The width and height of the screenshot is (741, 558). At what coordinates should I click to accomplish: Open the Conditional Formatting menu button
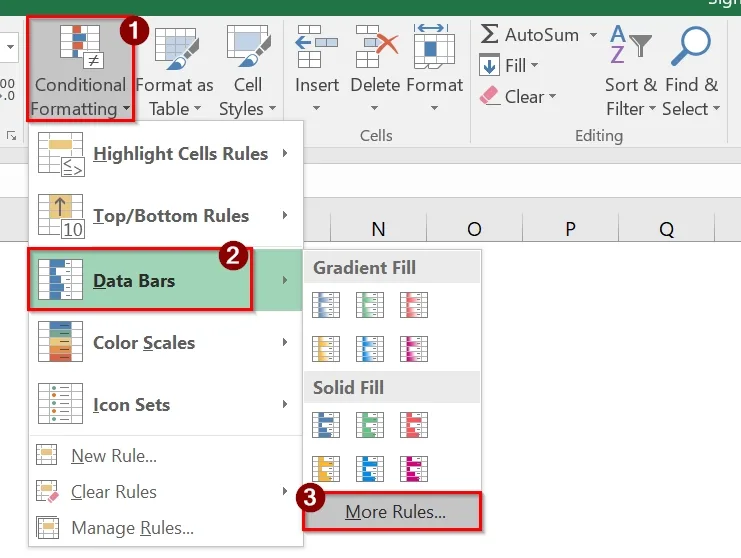point(80,69)
